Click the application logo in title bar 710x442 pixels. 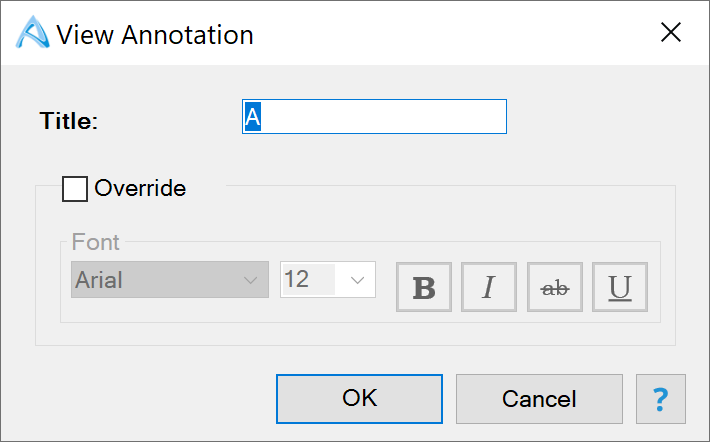coord(32,34)
